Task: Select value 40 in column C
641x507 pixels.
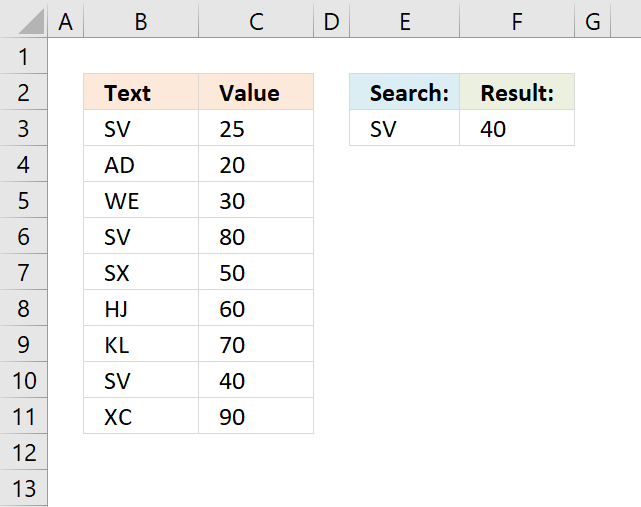Action: (256, 380)
